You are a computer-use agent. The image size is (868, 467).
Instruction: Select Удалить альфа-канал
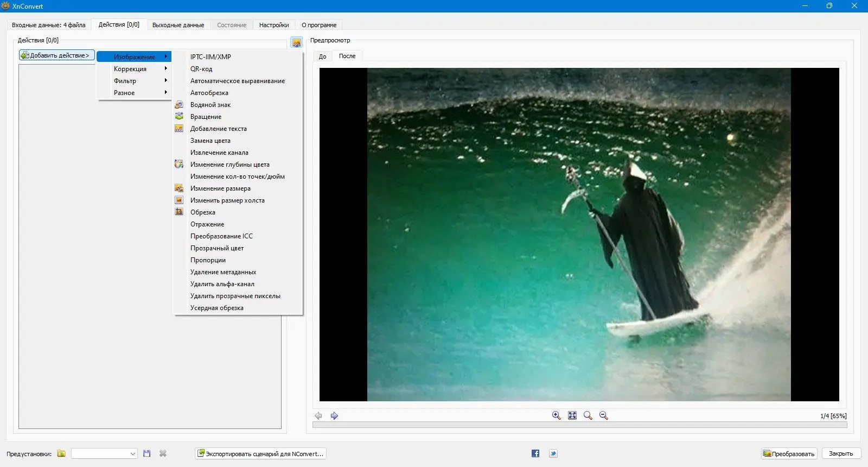[x=238, y=284]
